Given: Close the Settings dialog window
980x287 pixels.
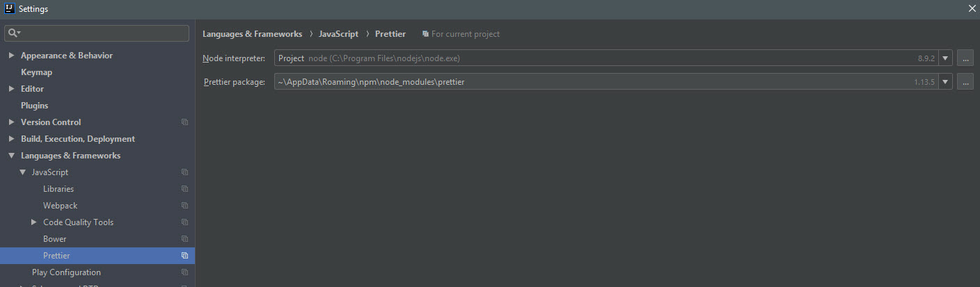Looking at the screenshot, I should pyautogui.click(x=972, y=8).
